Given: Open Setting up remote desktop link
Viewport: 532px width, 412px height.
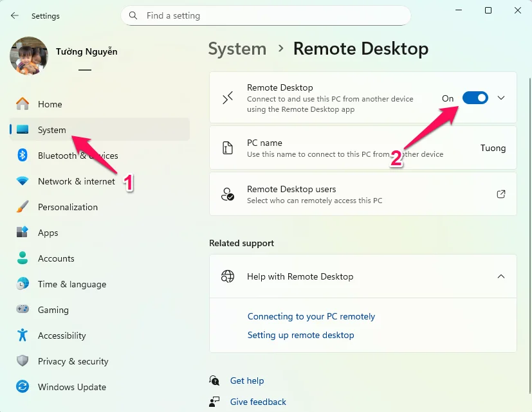Looking at the screenshot, I should point(300,335).
